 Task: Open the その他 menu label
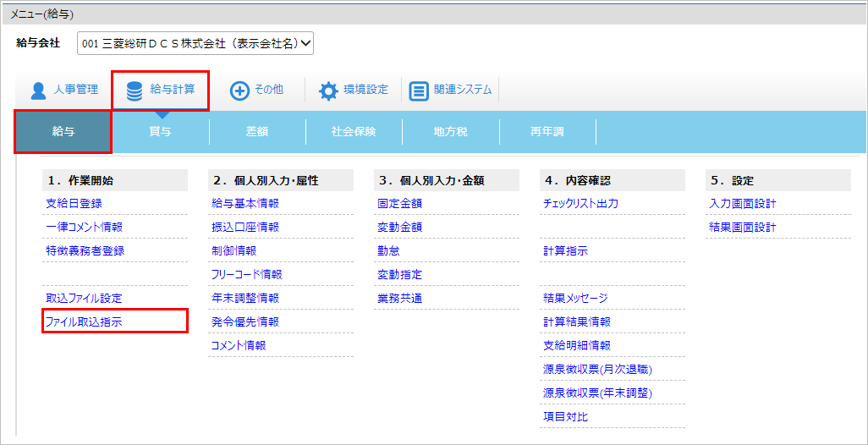click(x=268, y=90)
